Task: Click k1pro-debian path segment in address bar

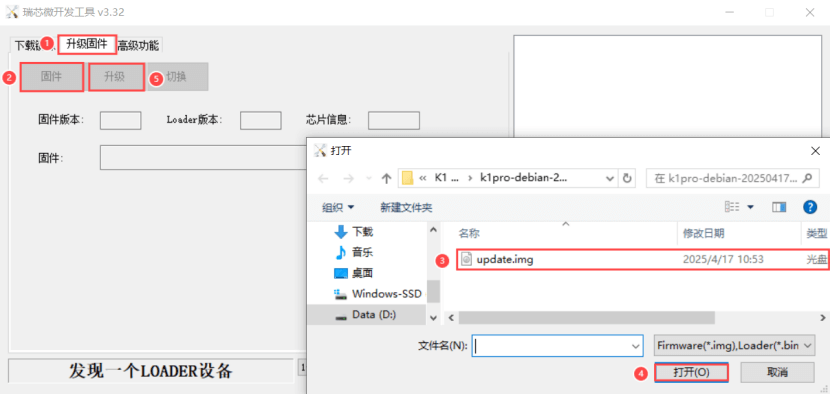Action: 523,178
